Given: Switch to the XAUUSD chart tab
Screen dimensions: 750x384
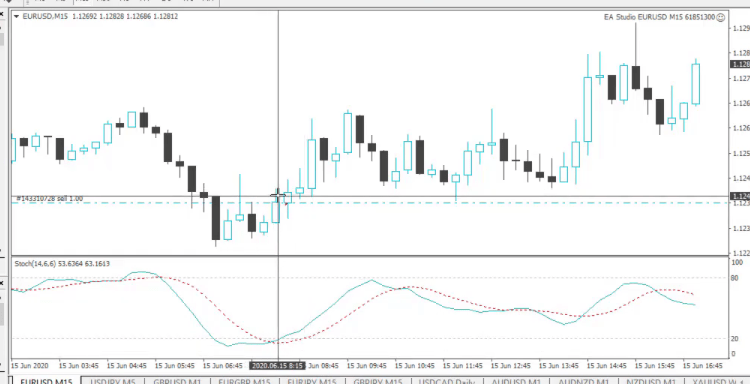Looking at the screenshot, I should coord(717,382).
